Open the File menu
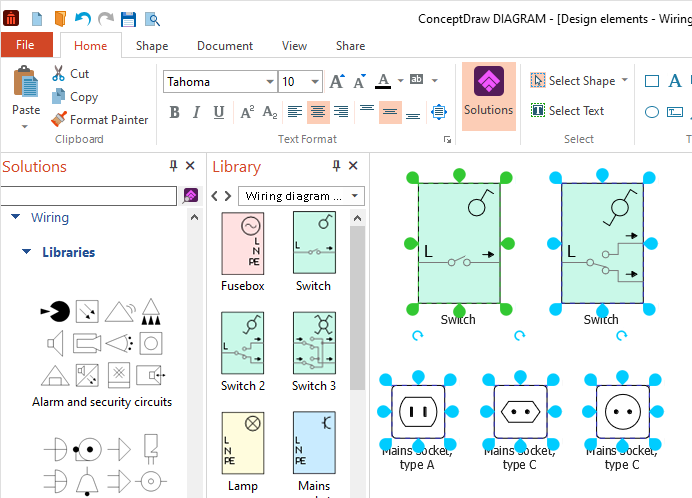Viewport: 692px width, 498px height. click(x=26, y=45)
